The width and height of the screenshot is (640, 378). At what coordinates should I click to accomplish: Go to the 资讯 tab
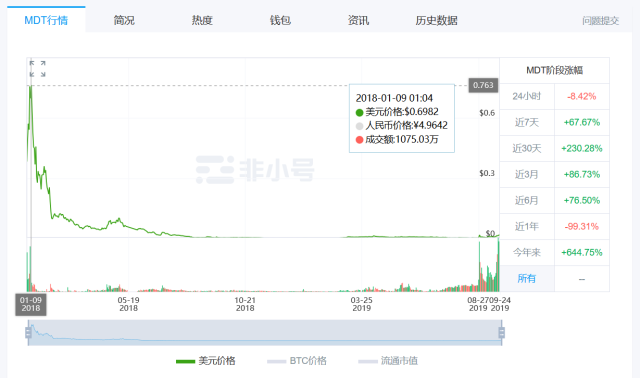(x=358, y=20)
